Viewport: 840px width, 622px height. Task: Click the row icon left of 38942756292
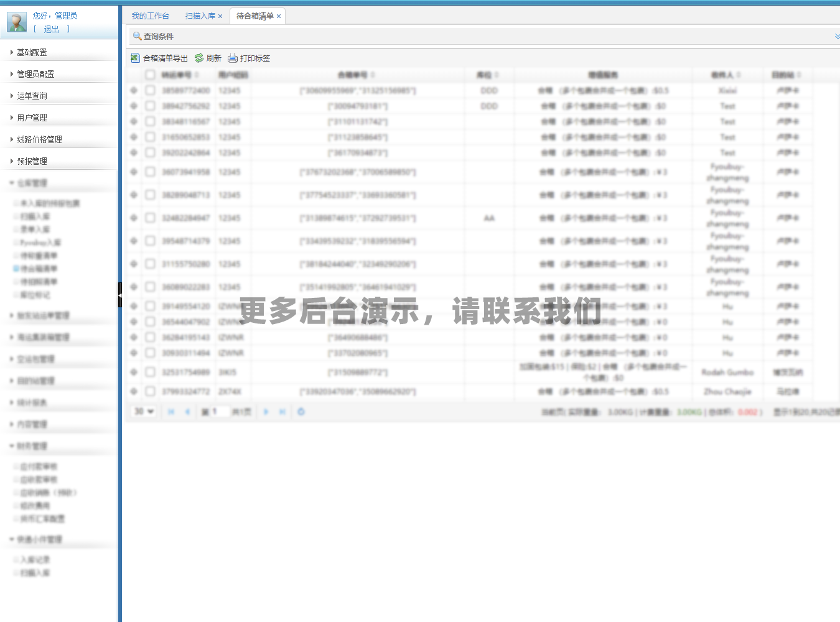pyautogui.click(x=134, y=106)
